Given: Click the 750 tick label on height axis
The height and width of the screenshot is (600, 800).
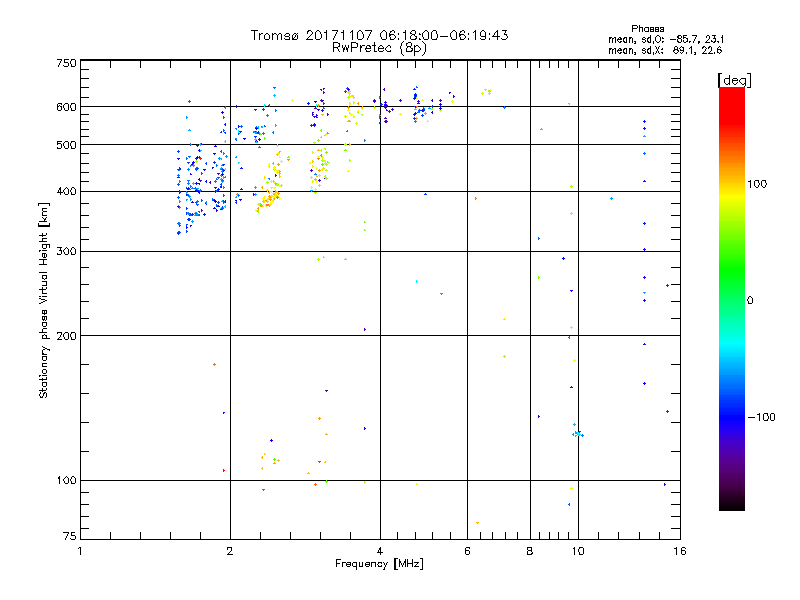Looking at the screenshot, I should click(x=65, y=63).
